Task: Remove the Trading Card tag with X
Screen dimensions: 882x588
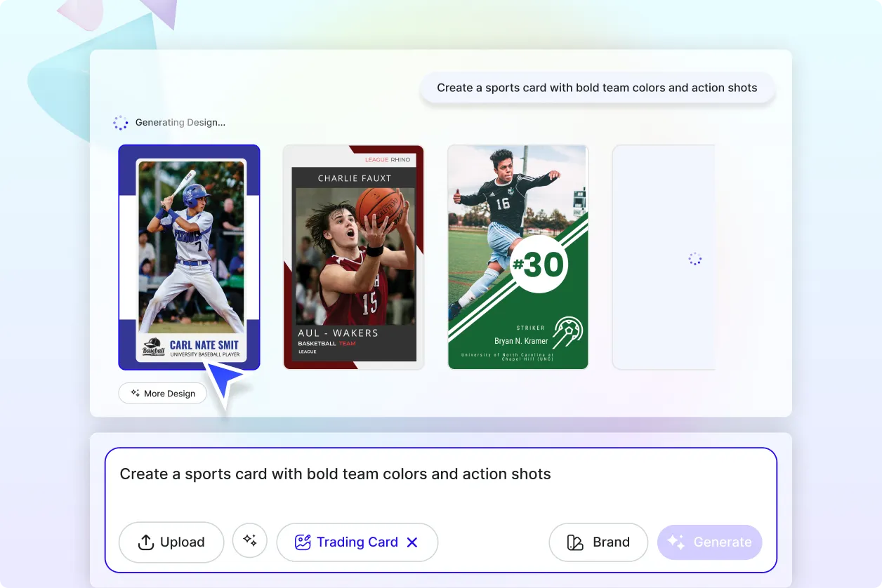Action: 412,542
